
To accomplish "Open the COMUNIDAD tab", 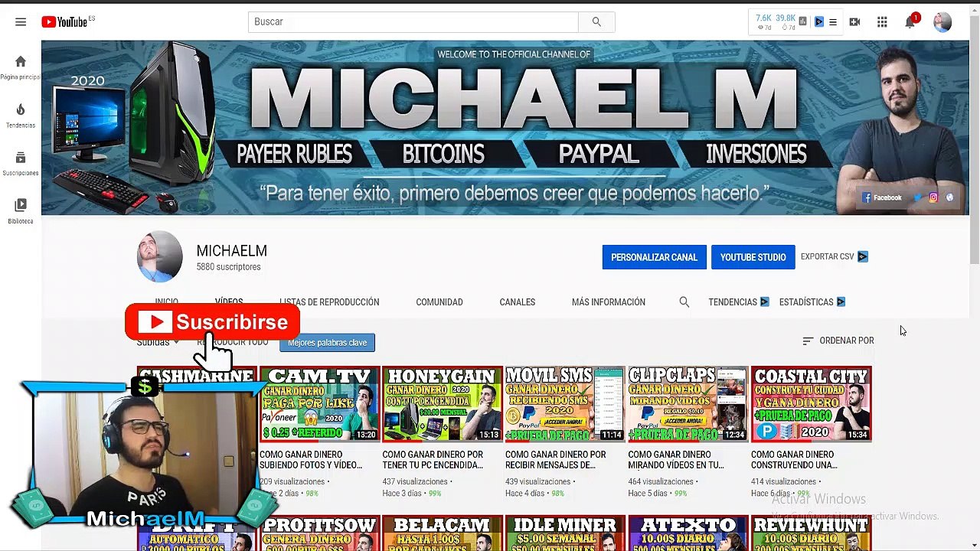I will point(439,302).
